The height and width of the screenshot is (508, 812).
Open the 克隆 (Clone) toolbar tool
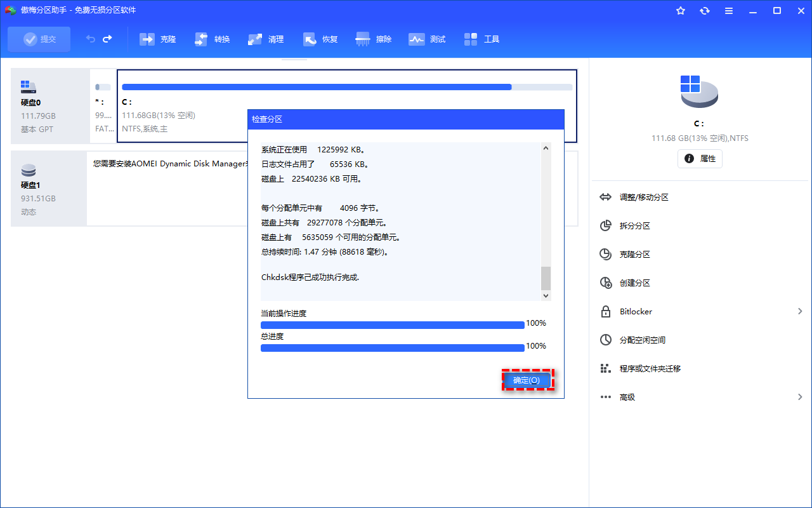[x=157, y=39]
